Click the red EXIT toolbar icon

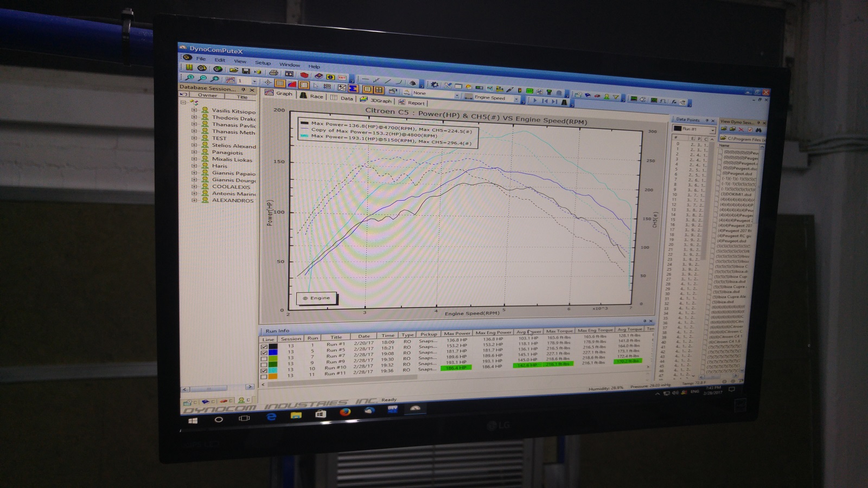tap(342, 78)
